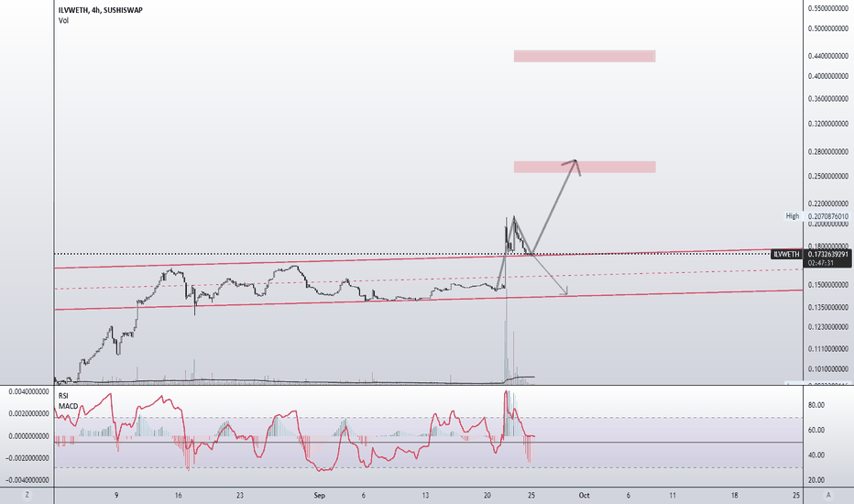Screen dimensions: 854x504
Task: Click the ILVWETH current price tag
Action: tap(786, 255)
